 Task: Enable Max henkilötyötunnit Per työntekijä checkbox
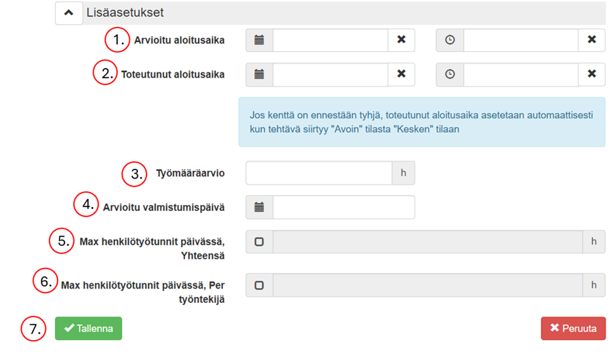(259, 284)
